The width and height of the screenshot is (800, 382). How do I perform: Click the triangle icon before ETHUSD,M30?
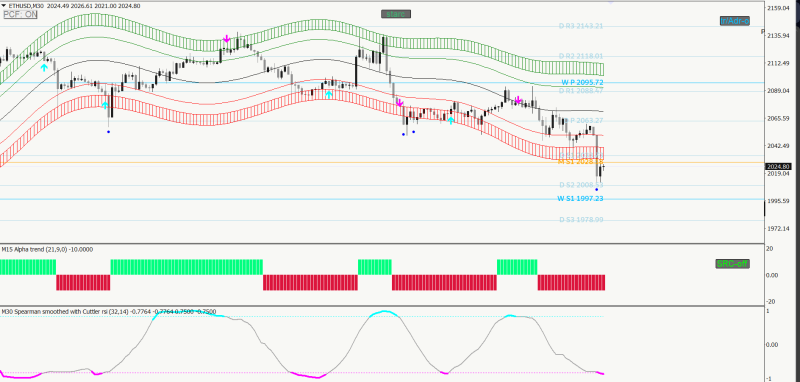(4, 6)
